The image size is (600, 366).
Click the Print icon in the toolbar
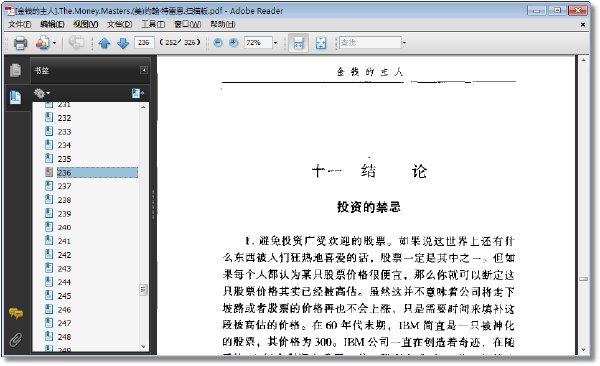(20, 43)
